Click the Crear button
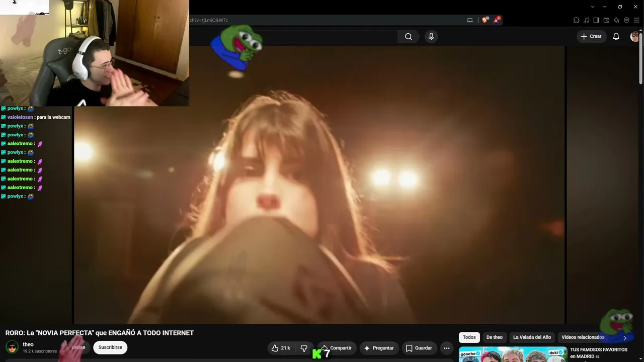 click(x=591, y=37)
